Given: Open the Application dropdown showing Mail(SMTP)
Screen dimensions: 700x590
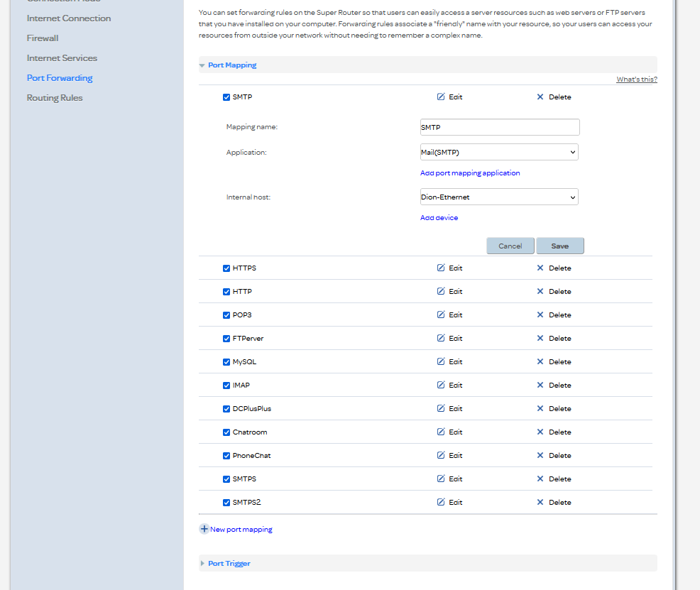Looking at the screenshot, I should 499,152.
